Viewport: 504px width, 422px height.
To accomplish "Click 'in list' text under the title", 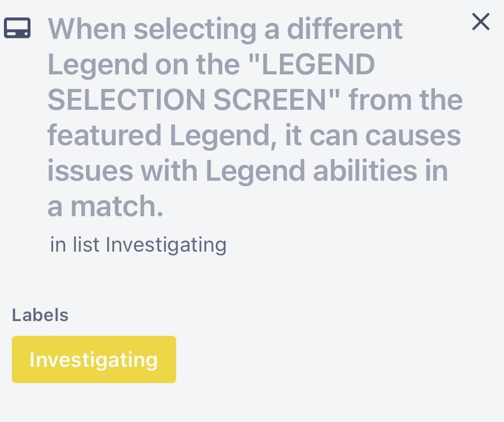I will (76, 244).
